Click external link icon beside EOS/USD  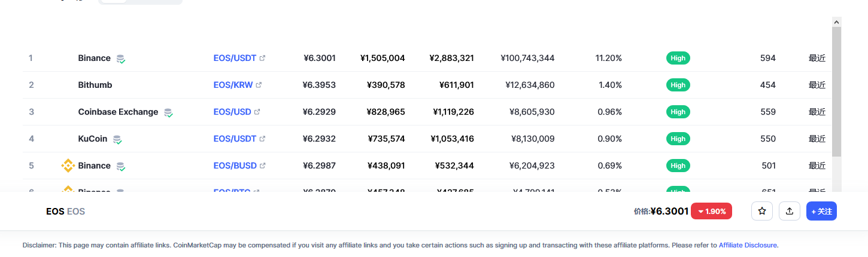[257, 112]
